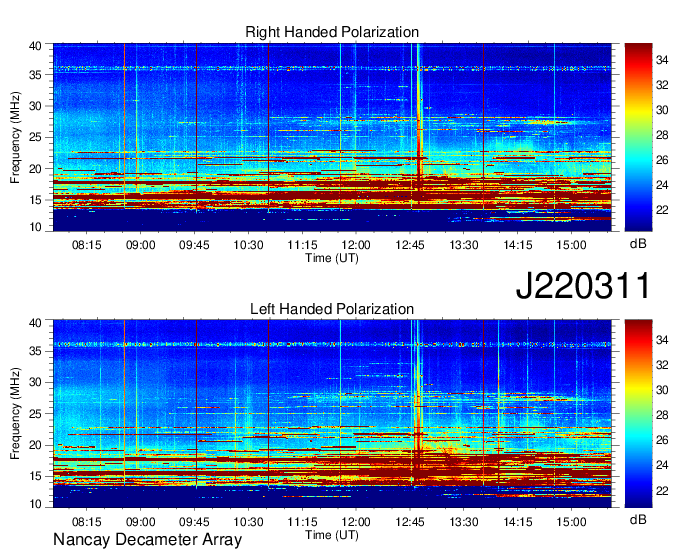The height and width of the screenshot is (552, 680).
Task: Click the 30 MHz tick on the upper frequency axis
Action: click(x=35, y=106)
